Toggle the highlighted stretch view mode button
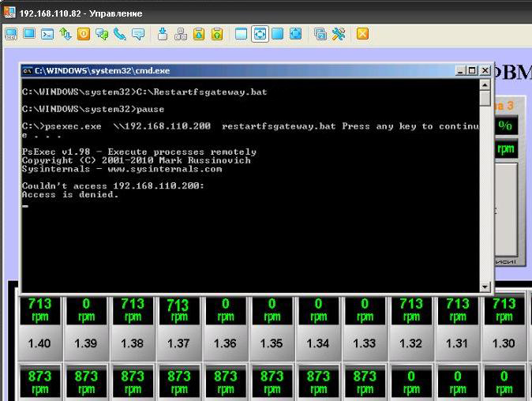The image size is (532, 401). [260, 34]
